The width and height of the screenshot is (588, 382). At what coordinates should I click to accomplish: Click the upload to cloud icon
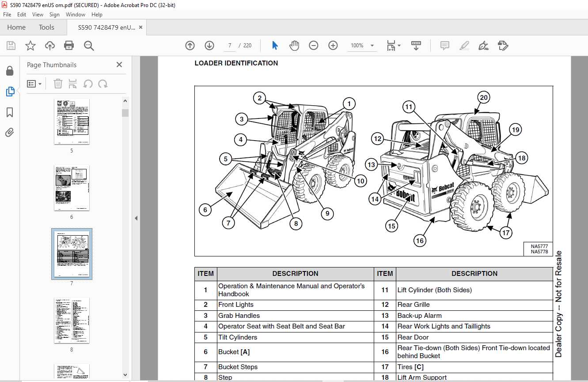click(x=50, y=46)
